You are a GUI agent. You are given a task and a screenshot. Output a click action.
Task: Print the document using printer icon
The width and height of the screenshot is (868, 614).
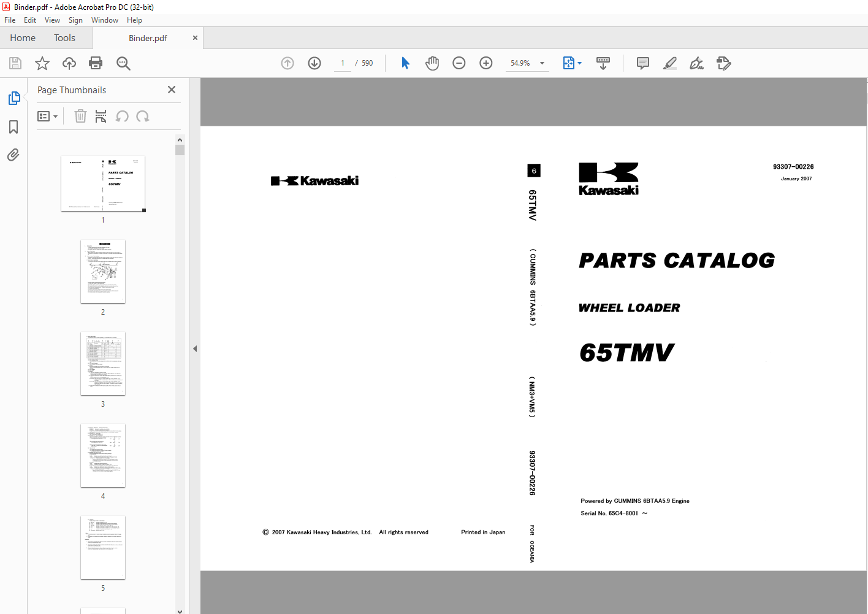pos(96,63)
